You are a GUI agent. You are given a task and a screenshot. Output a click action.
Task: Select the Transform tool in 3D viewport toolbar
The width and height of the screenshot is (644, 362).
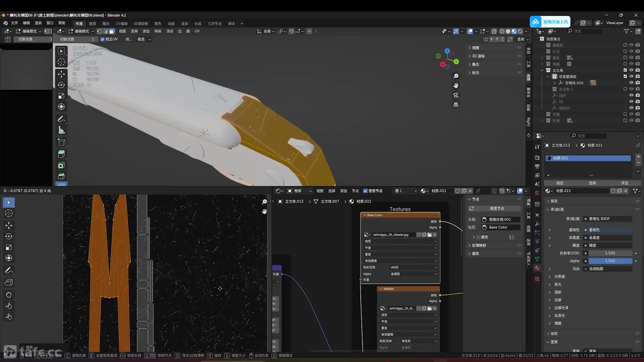click(x=61, y=107)
